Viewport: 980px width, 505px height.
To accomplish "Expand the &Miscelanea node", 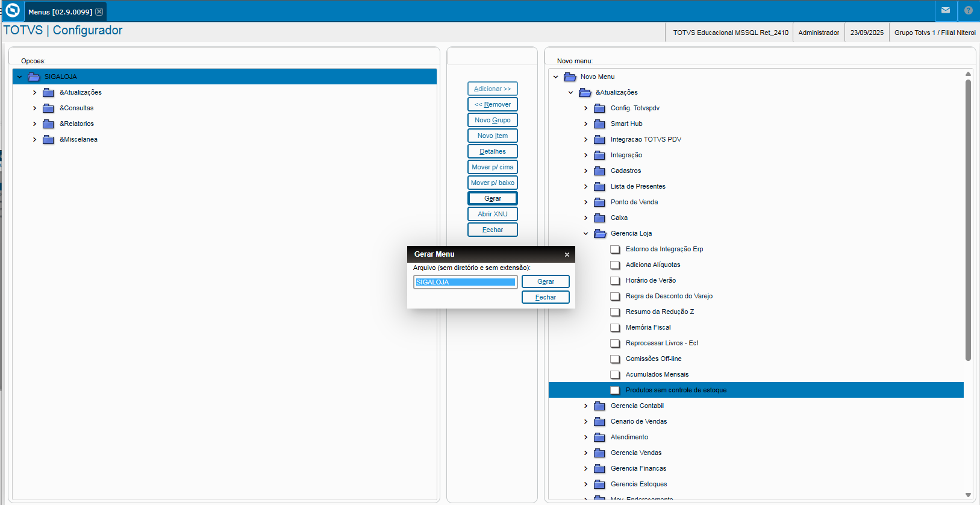I will 35,140.
